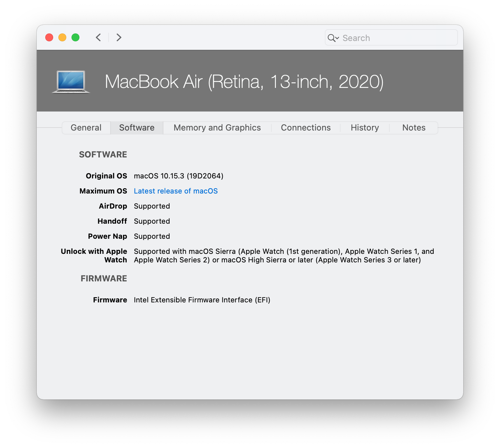Click the MacBook Air (Retina, 13-inch, 2020) title

(244, 82)
